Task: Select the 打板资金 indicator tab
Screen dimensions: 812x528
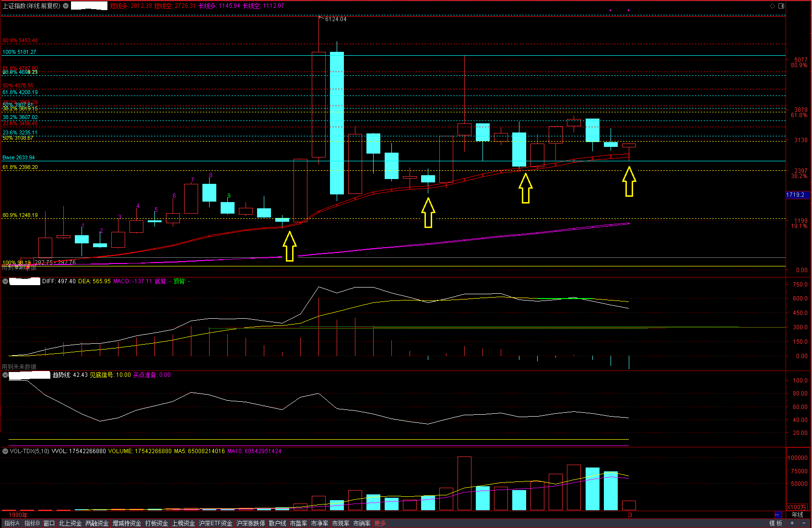Action: (x=156, y=523)
